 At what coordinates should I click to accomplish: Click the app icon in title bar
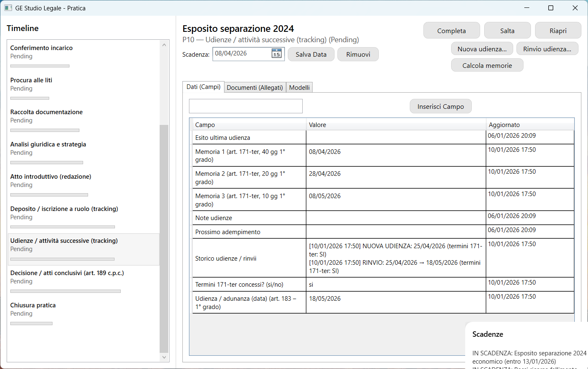click(x=8, y=8)
